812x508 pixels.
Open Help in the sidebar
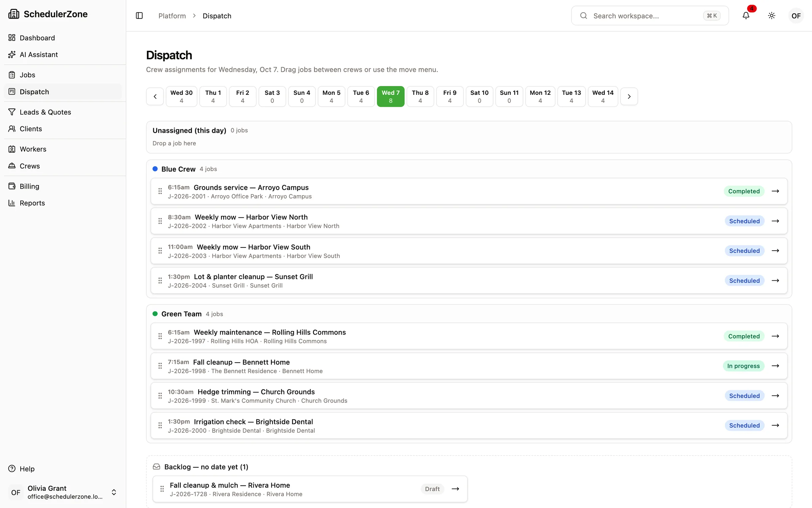click(63, 469)
